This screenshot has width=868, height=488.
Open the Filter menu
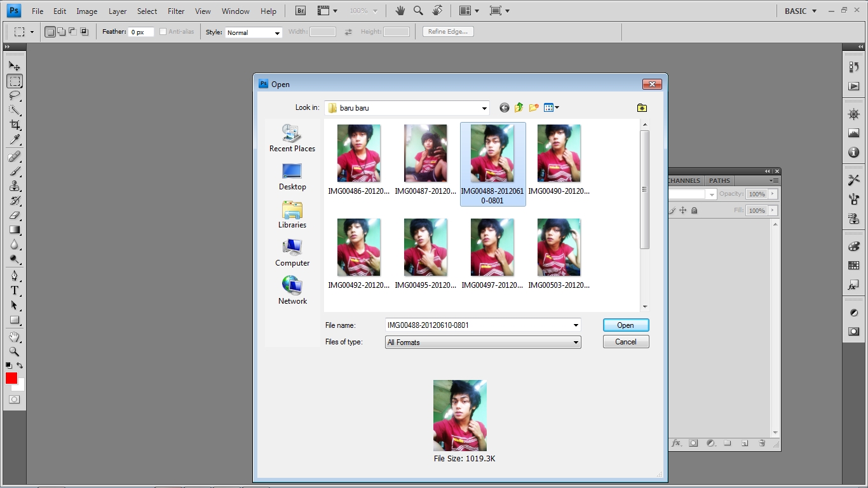click(175, 11)
